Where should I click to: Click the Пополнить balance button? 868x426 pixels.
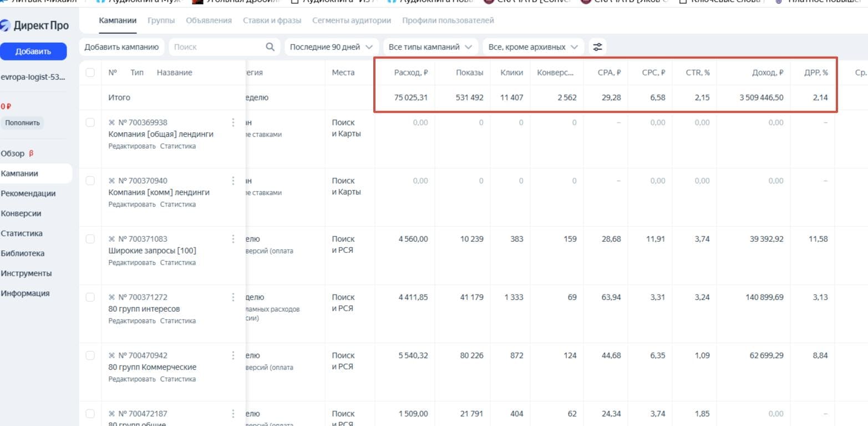click(x=22, y=123)
